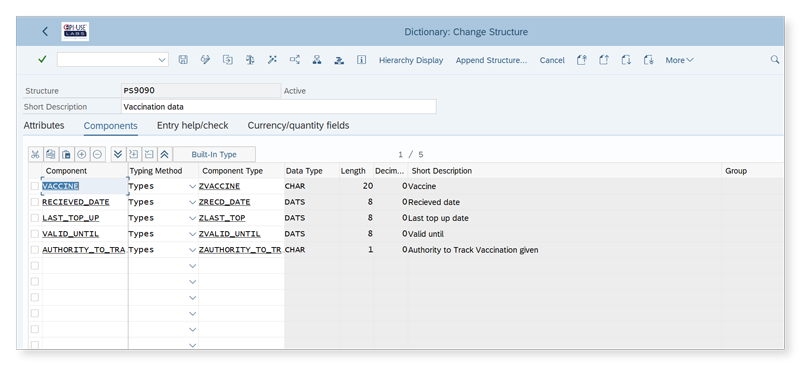This screenshot has width=800, height=365.
Task: Open Typing Method dropdown for RECIEVED_DATE
Action: coord(192,202)
